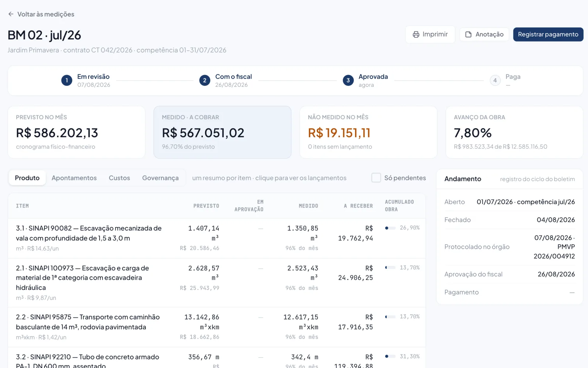
Task: Click Aprovação do fiscal date 26/08/2026
Action: click(x=556, y=274)
